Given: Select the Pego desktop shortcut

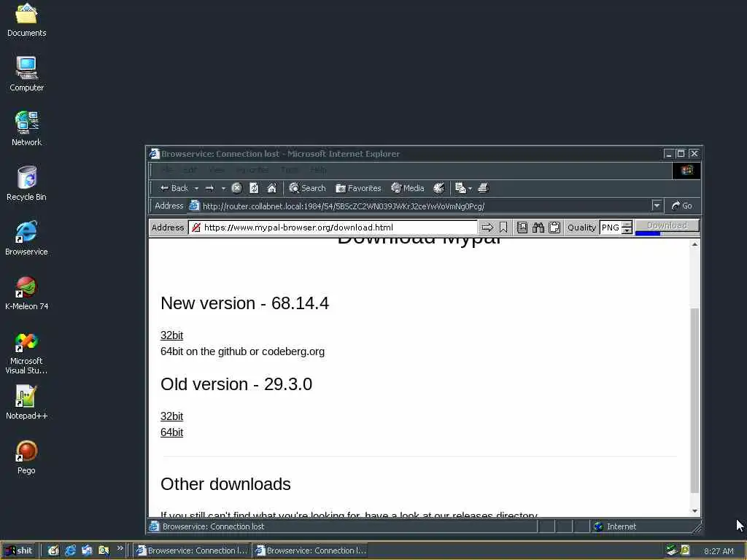Looking at the screenshot, I should (27, 457).
